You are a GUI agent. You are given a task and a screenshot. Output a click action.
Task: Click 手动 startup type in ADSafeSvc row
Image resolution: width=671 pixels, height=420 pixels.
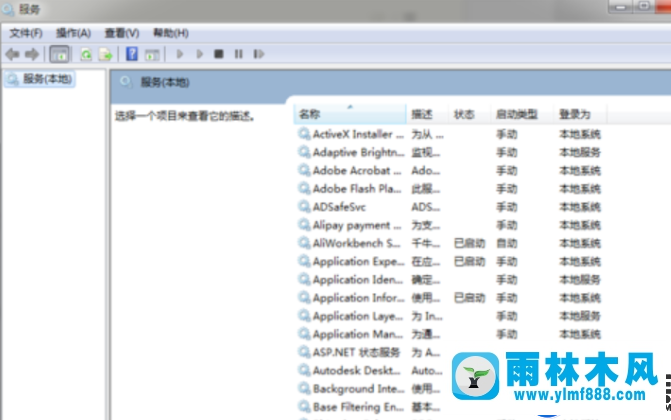coord(507,207)
